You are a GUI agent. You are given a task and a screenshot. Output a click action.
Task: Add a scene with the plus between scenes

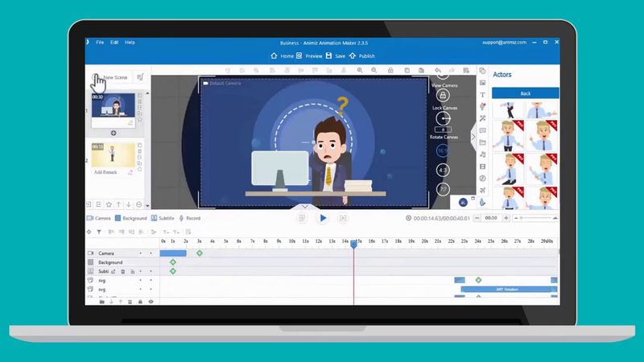click(114, 133)
